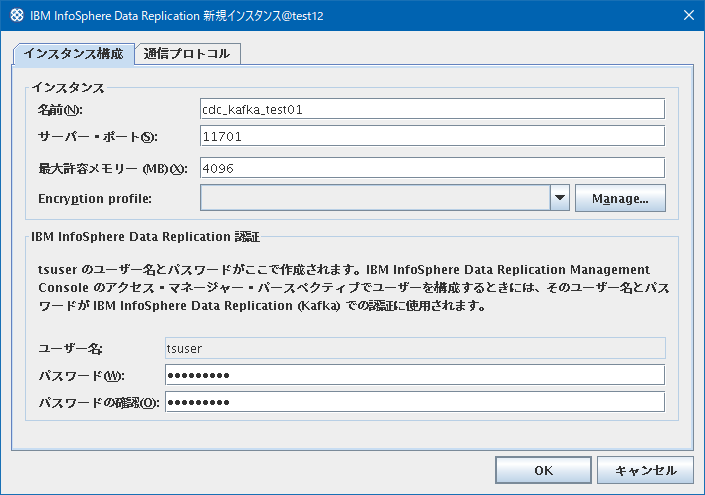The width and height of the screenshot is (705, 495).
Task: Click the ユーザー名: label
Action: tap(71, 349)
